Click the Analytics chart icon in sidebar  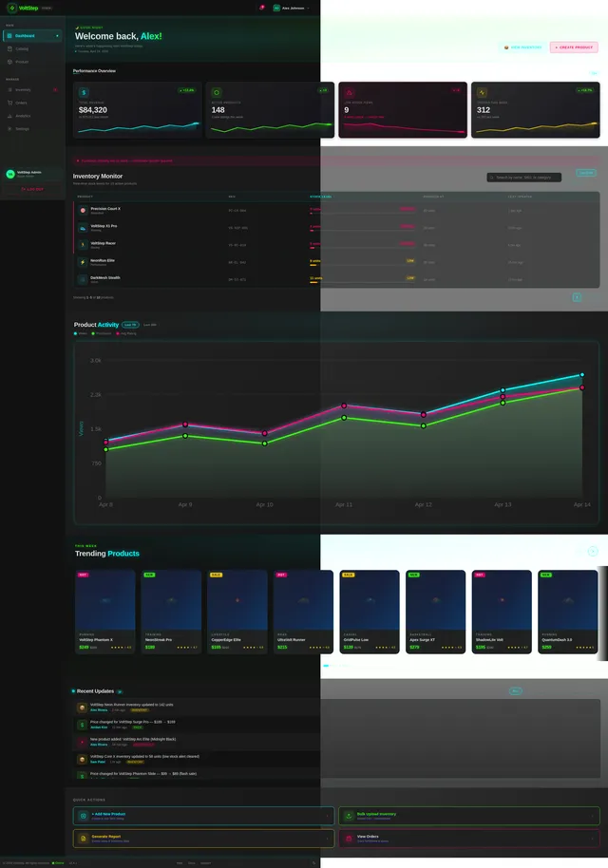(x=9, y=116)
